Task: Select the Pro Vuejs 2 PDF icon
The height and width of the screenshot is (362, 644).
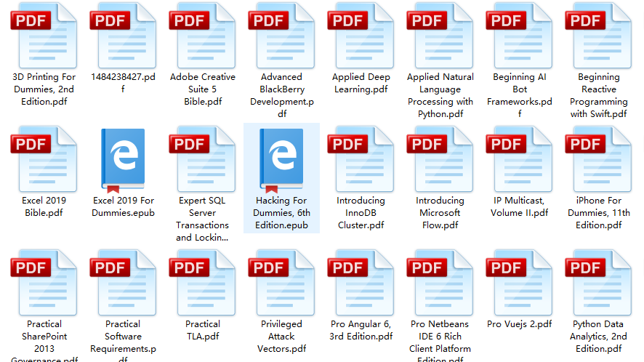Action: click(x=520, y=283)
